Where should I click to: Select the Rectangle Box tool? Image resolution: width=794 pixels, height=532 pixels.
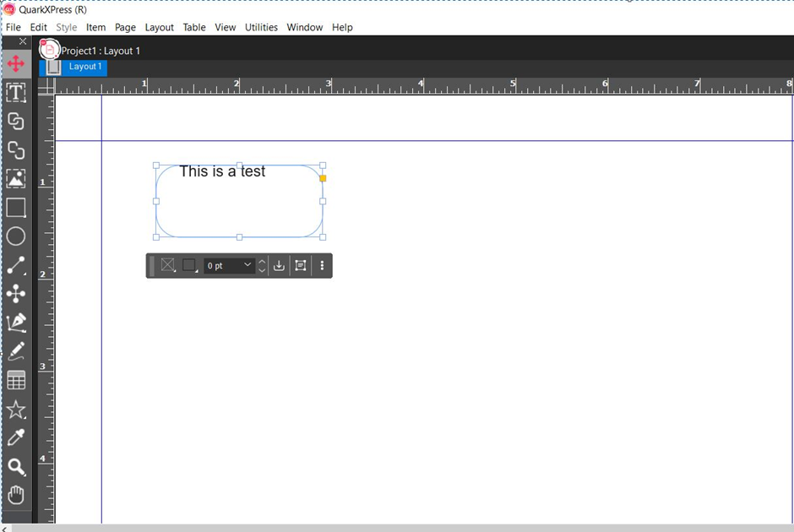click(x=15, y=207)
